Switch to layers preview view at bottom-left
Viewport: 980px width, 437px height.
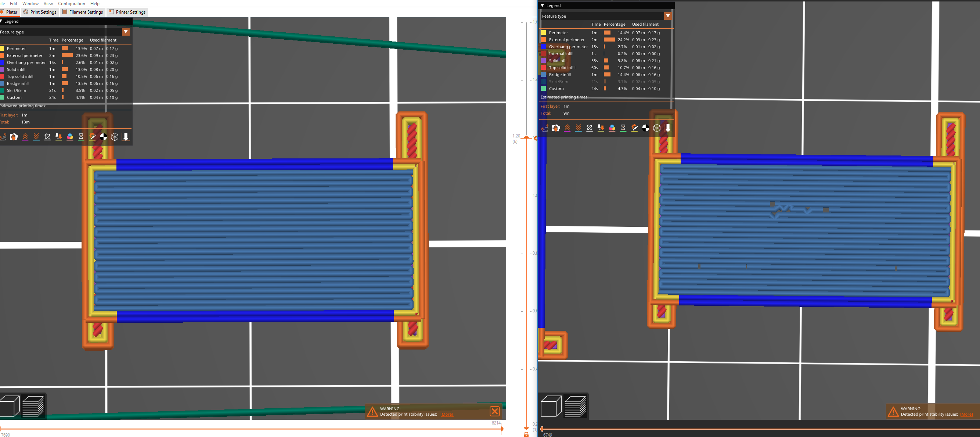(33, 406)
